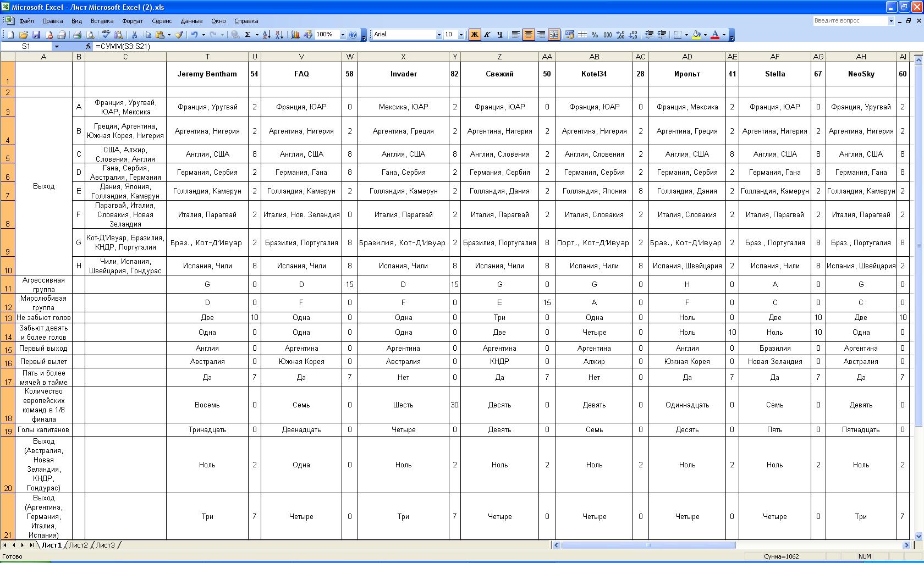Open the Формат menu
Image resolution: width=924 pixels, height=563 pixels.
[133, 21]
